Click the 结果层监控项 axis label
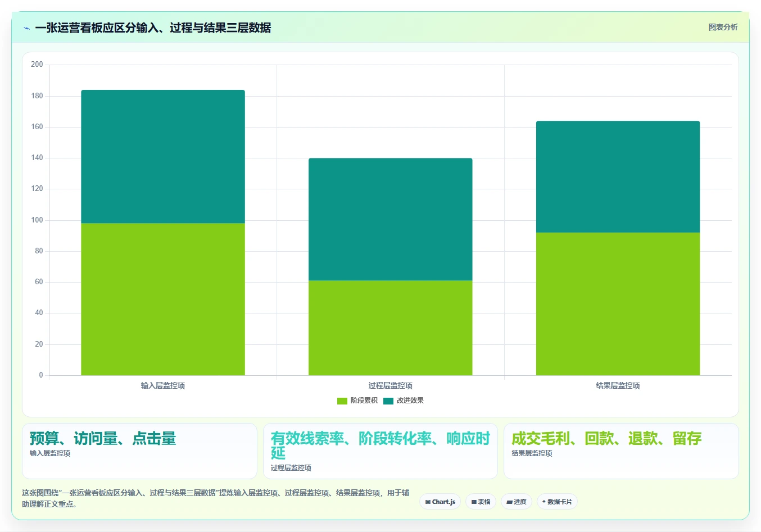The image size is (761, 532). point(618,385)
